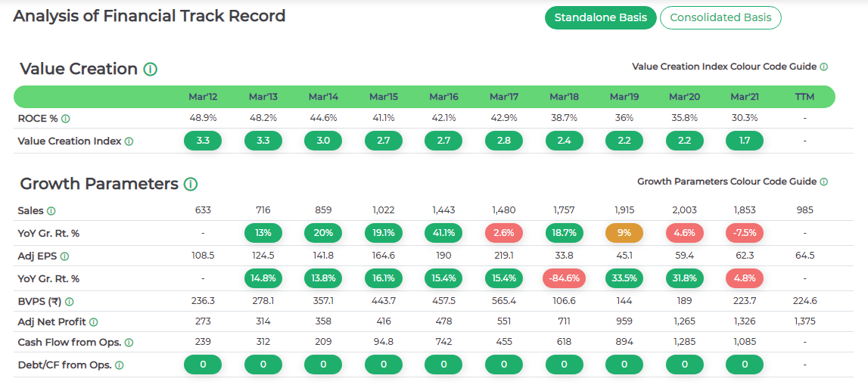The image size is (868, 391).
Task: Click the orange 9% sales growth badge
Action: (x=624, y=233)
